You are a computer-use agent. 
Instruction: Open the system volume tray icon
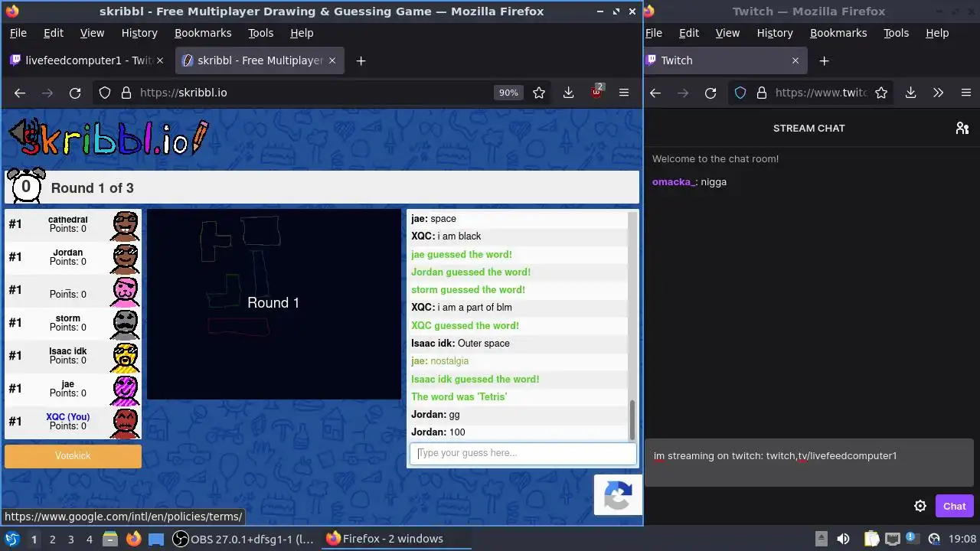843,539
